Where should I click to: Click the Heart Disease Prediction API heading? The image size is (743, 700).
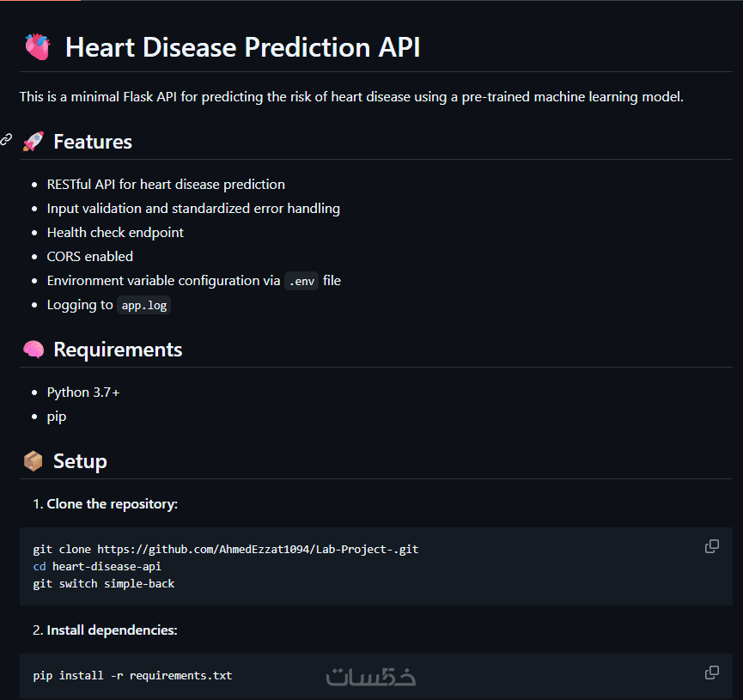coord(242,47)
